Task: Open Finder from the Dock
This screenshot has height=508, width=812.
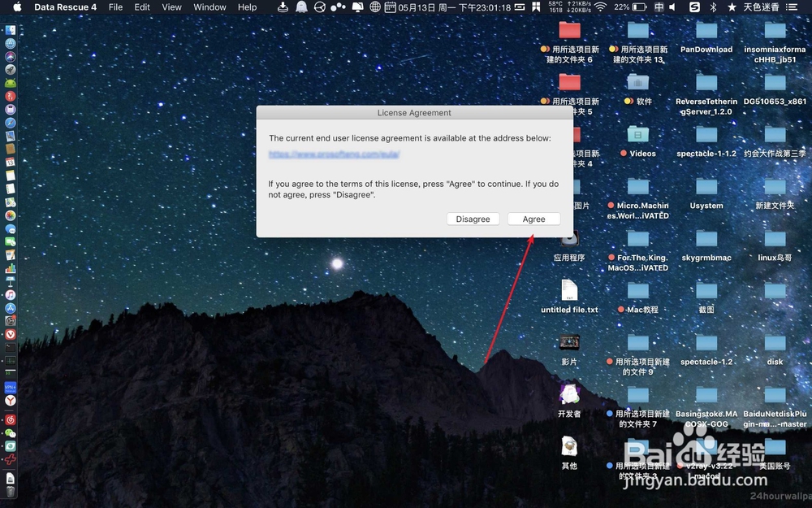Action: pyautogui.click(x=11, y=30)
